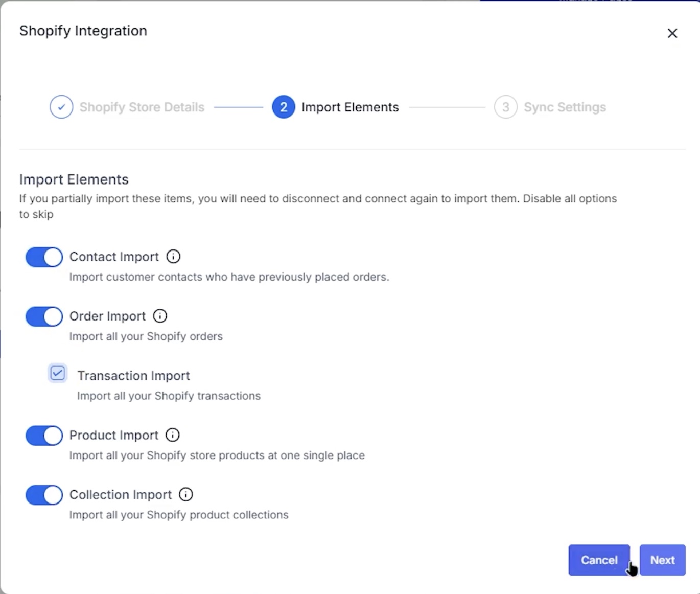The image size is (700, 594).
Task: Uncheck the Transaction Import checkbox
Action: point(58,373)
